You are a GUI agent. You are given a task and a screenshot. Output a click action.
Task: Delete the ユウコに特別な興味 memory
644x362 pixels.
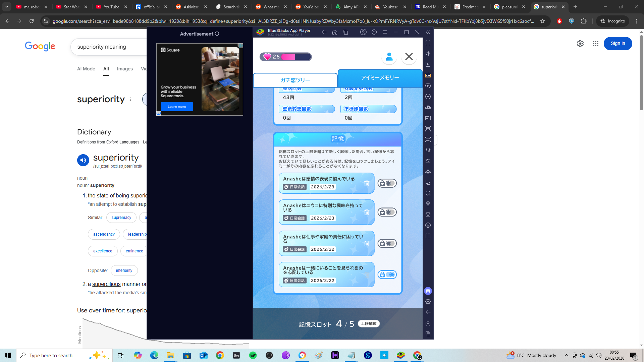click(x=367, y=212)
